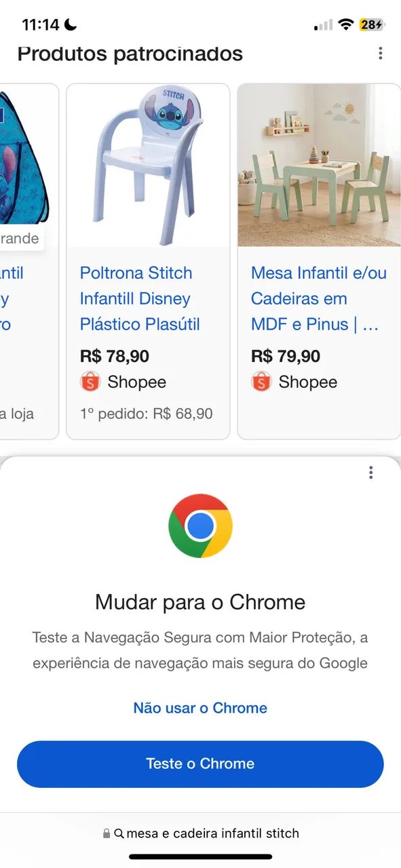Open Poltrona Stitch Infantill Disney product link

pos(140,298)
